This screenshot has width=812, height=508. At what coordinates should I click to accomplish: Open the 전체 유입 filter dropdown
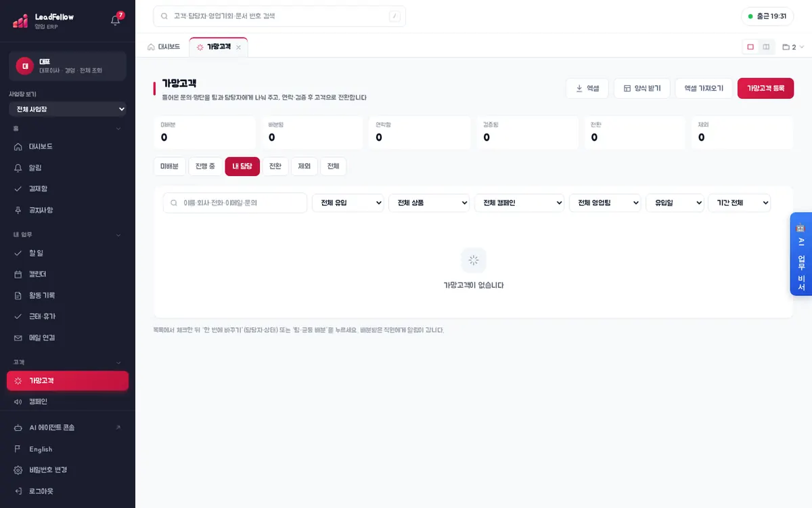pos(348,203)
